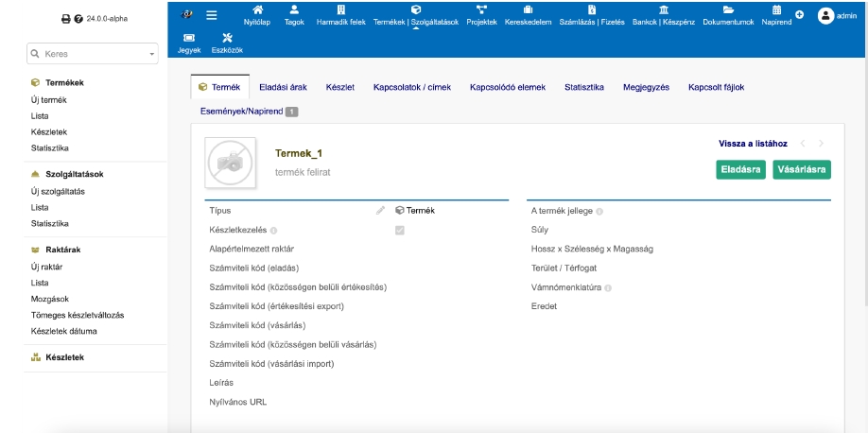
Task: Toggle the green Eladásra status button
Action: click(x=740, y=170)
